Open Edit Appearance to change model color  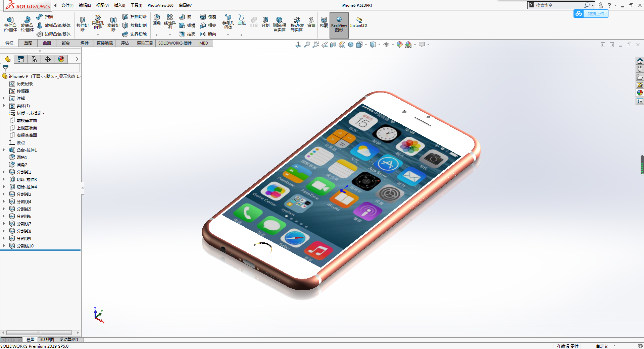pos(399,44)
